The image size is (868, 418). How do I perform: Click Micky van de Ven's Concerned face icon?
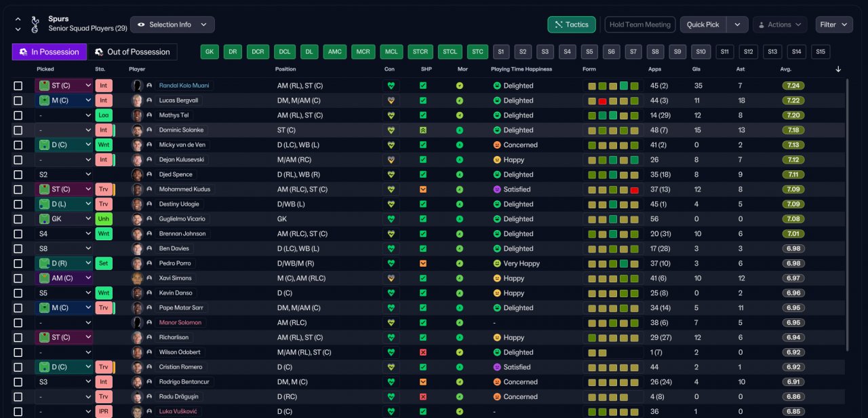pos(496,145)
